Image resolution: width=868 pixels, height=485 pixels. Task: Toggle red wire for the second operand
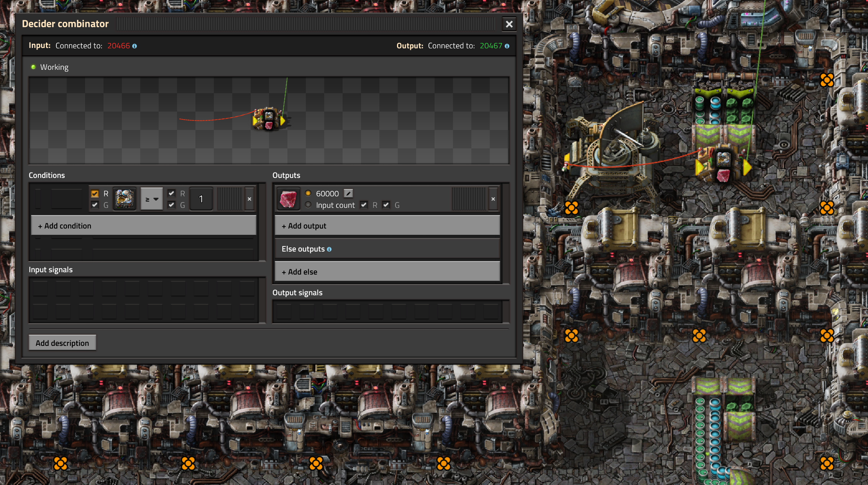tap(171, 194)
